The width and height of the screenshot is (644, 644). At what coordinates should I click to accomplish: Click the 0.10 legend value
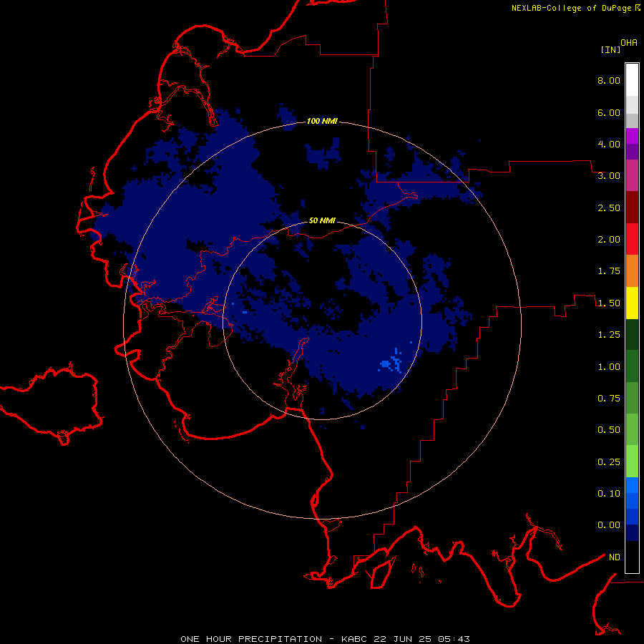point(609,494)
